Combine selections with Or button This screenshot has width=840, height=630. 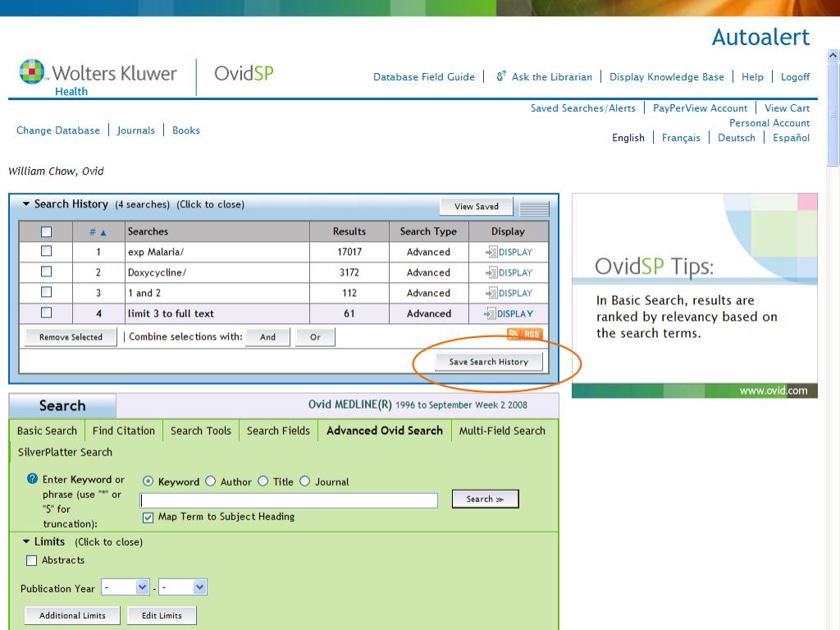point(316,337)
